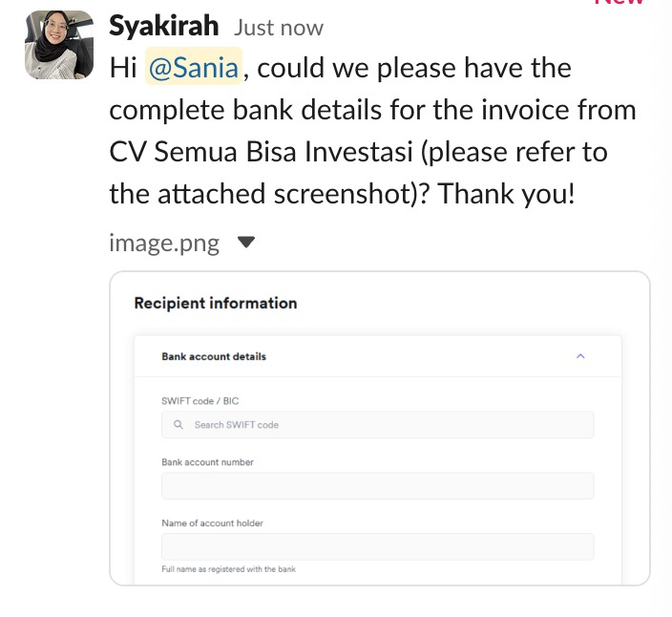672x617 pixels.
Task: Click the "Recipient information" heading
Action: click(216, 303)
